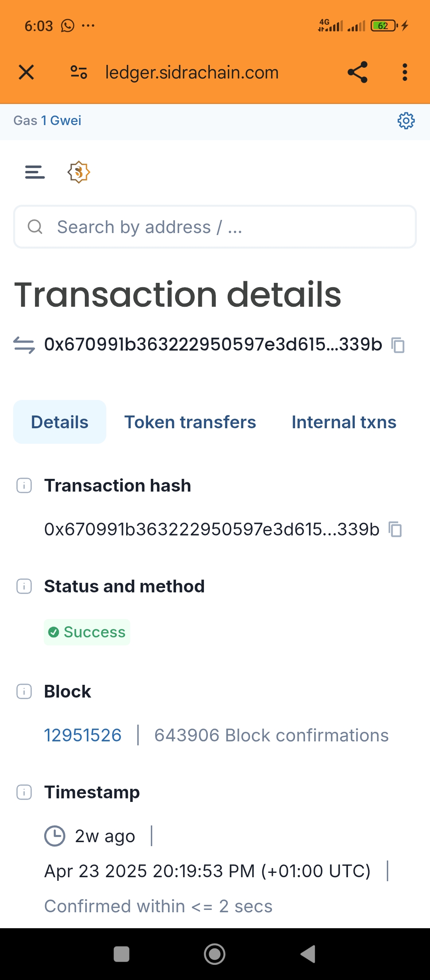Copy the Transaction hash field value
Viewport: 430px width, 980px height.
pos(395,529)
